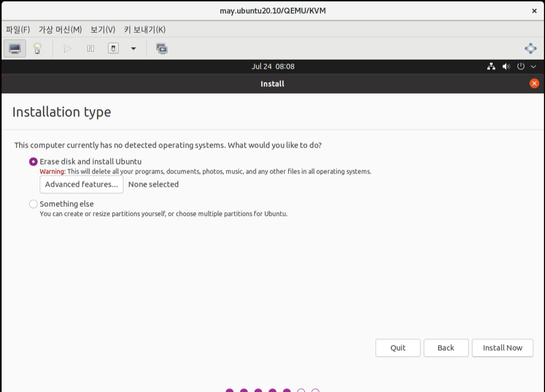The height and width of the screenshot is (392, 545).
Task: Click Install Now button
Action: coord(502,348)
